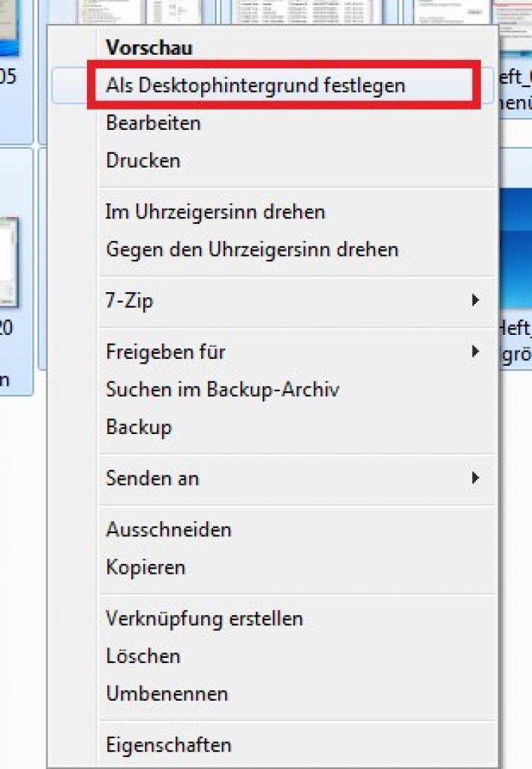Expand the Senden an submenu arrow
The width and height of the screenshot is (532, 769).
pos(475,478)
